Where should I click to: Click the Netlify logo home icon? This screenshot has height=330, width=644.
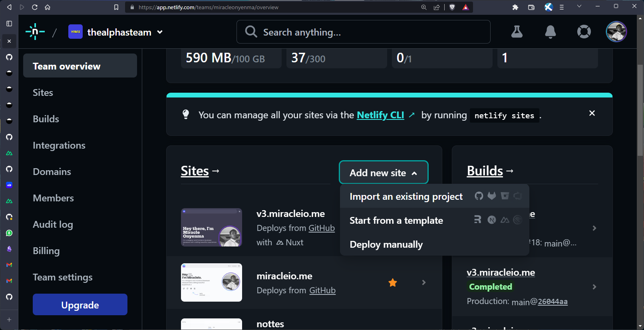tap(35, 32)
